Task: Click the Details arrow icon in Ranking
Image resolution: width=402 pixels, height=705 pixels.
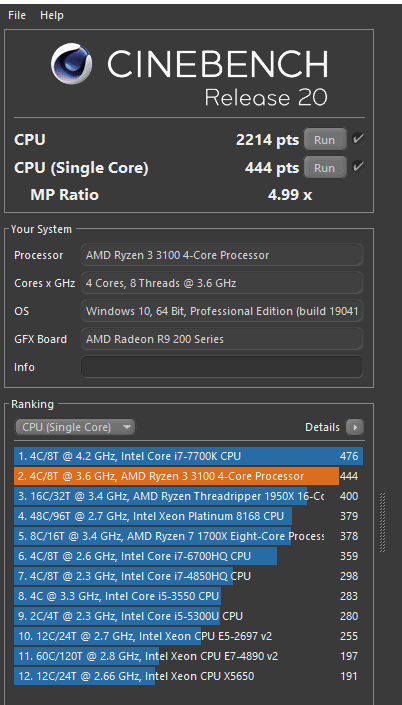Action: 355,427
